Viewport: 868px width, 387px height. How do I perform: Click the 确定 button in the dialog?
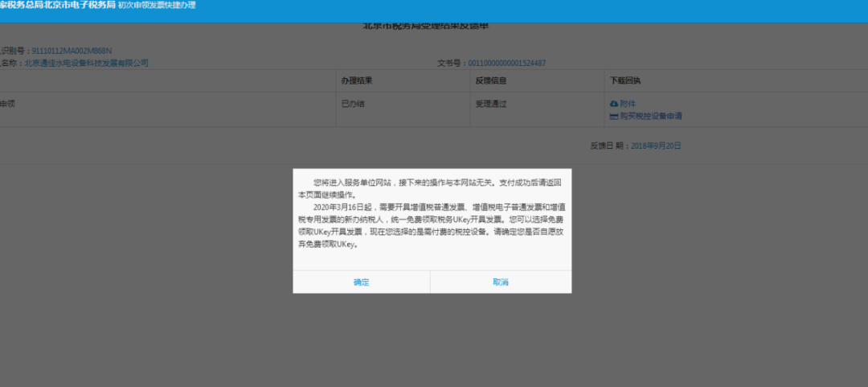361,282
